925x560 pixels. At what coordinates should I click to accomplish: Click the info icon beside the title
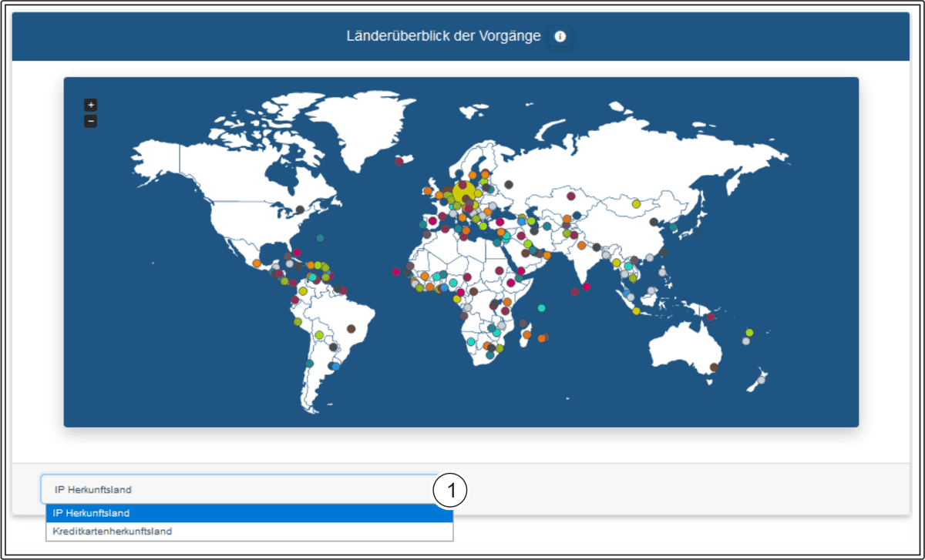[x=560, y=36]
